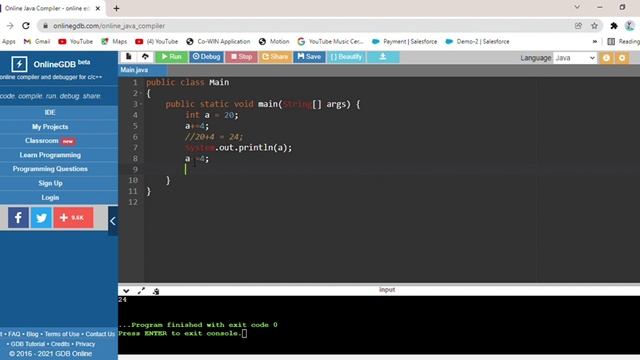This screenshot has width=640, height=360.
Task: Bookmark this page with the star icon
Action: pyautogui.click(x=594, y=26)
